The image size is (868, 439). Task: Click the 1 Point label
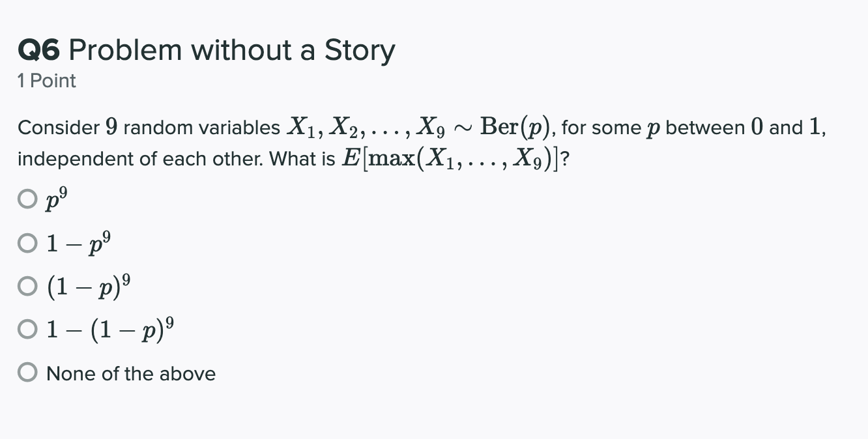point(46,81)
